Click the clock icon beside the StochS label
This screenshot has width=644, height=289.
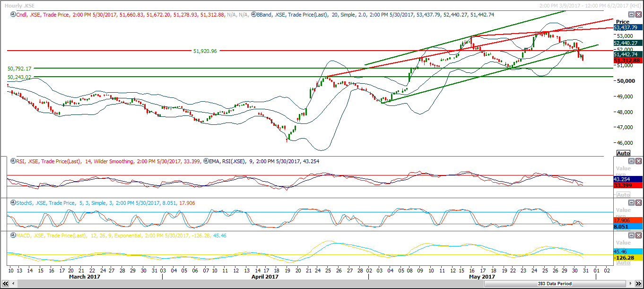tap(12, 203)
